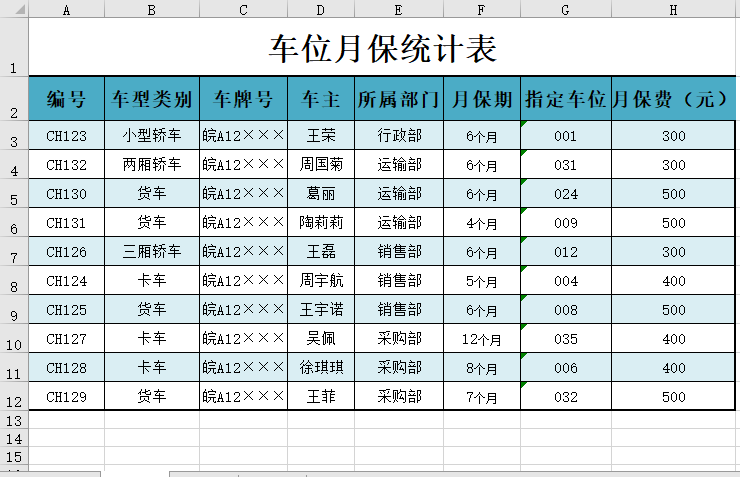Screen dimensions: 740x477
Task: Select the 车型类别 header cell
Action: [x=152, y=99]
